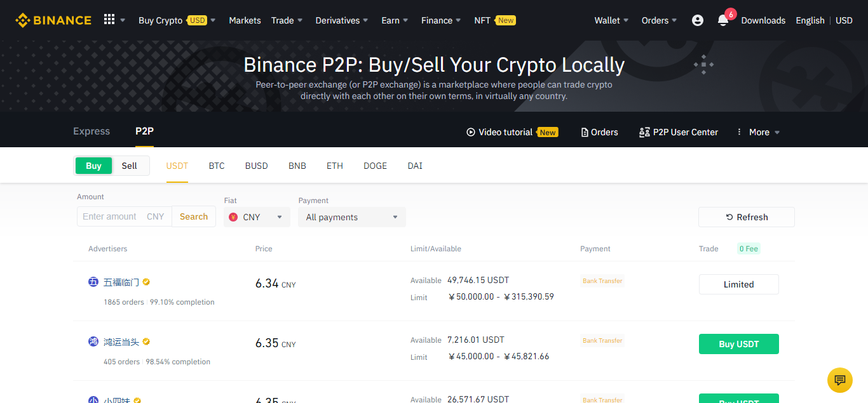The width and height of the screenshot is (868, 403).
Task: Open the All payments dropdown
Action: 352,217
